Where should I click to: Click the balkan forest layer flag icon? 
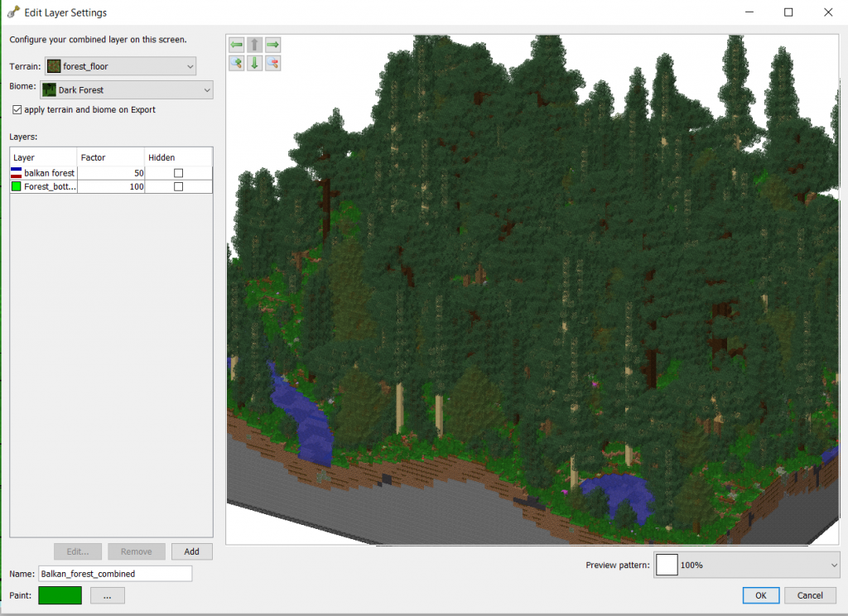16,173
